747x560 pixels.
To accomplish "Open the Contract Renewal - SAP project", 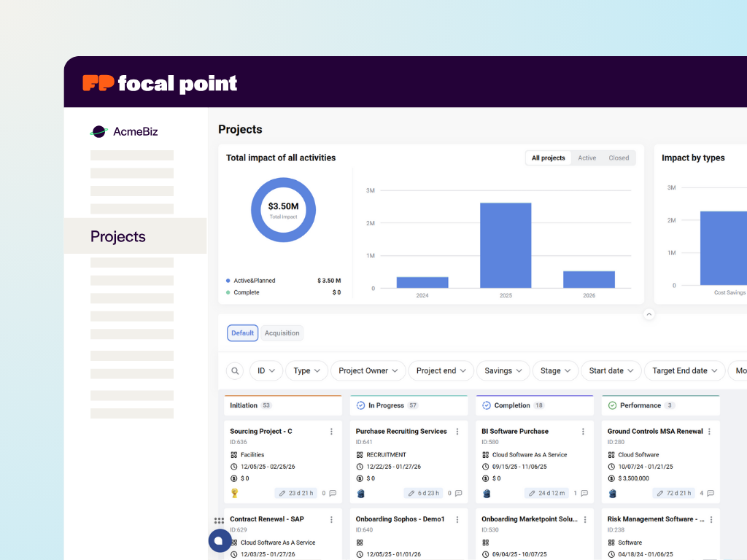I will [x=267, y=519].
